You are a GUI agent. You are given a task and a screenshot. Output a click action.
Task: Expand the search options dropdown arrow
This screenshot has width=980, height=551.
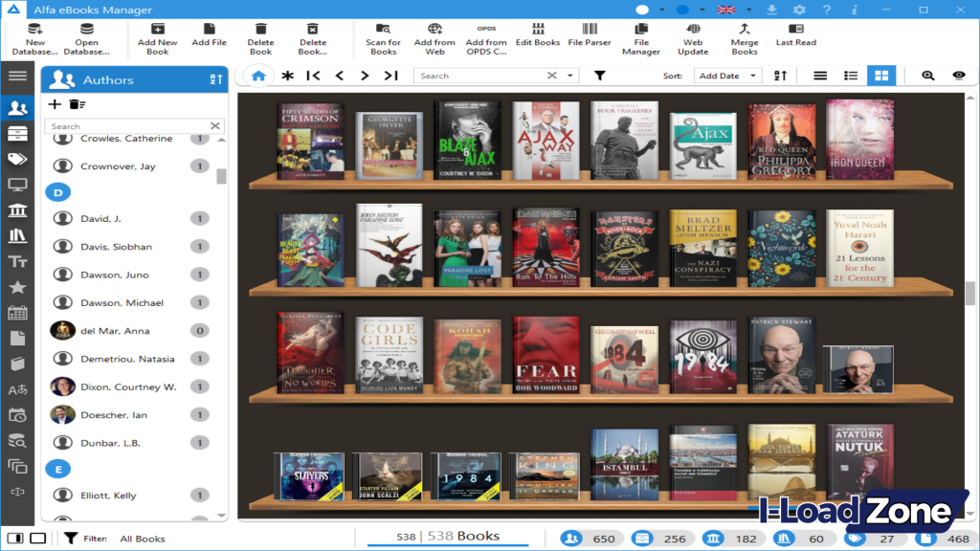[x=569, y=75]
